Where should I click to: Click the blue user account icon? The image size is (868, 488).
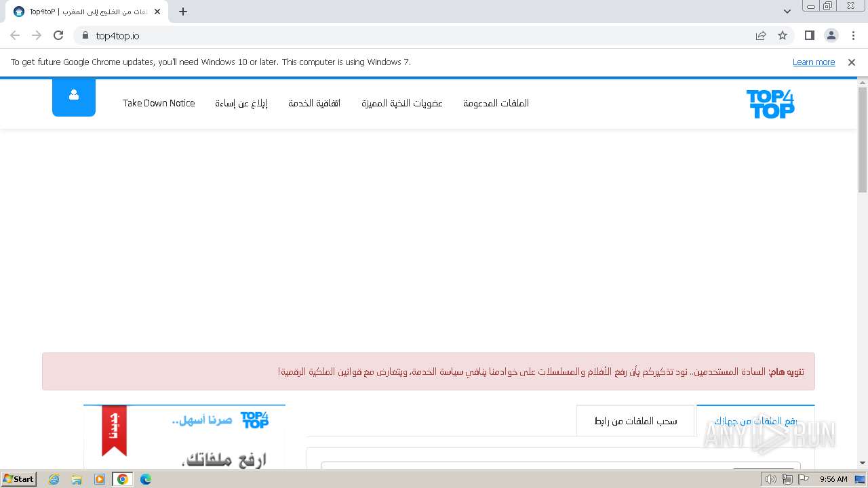(74, 98)
